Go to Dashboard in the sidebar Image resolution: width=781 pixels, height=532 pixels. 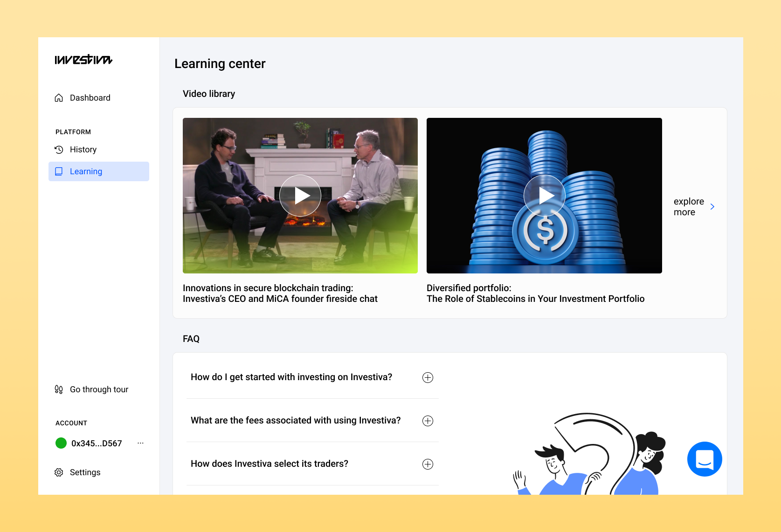[90, 98]
